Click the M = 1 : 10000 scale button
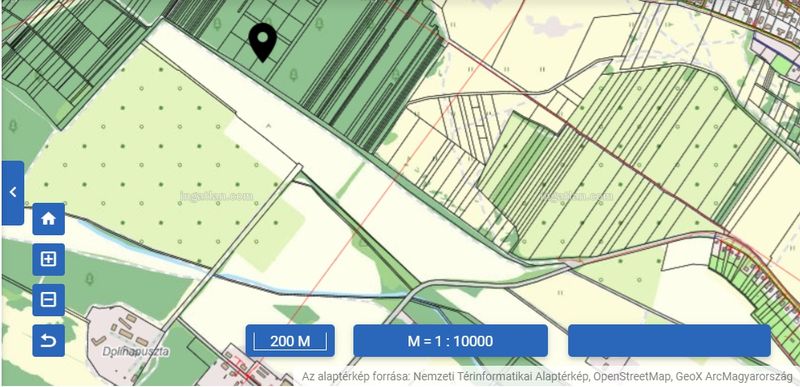Viewport: 800px width, 387px height. [451, 341]
